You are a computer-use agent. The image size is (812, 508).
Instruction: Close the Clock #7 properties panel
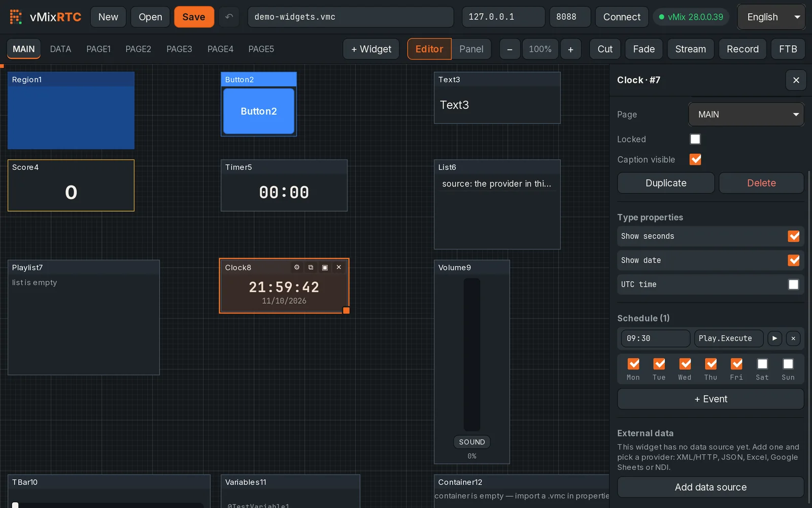point(796,80)
